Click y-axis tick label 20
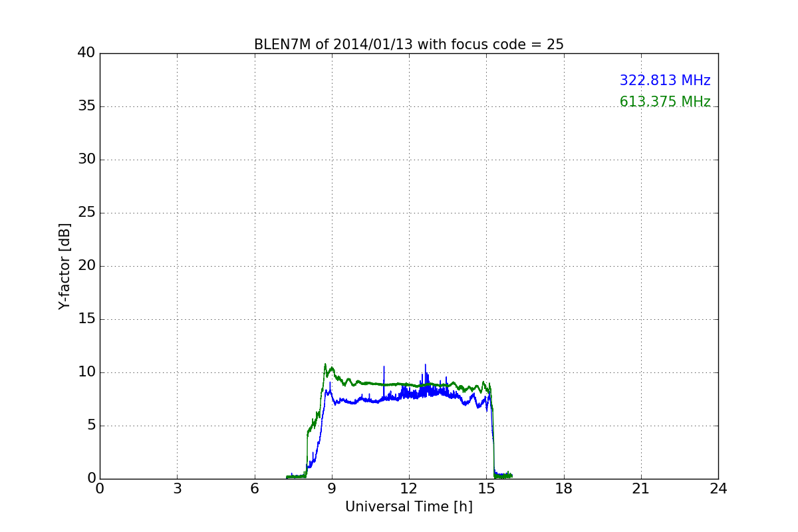This screenshot has height=532, width=798. (x=86, y=266)
